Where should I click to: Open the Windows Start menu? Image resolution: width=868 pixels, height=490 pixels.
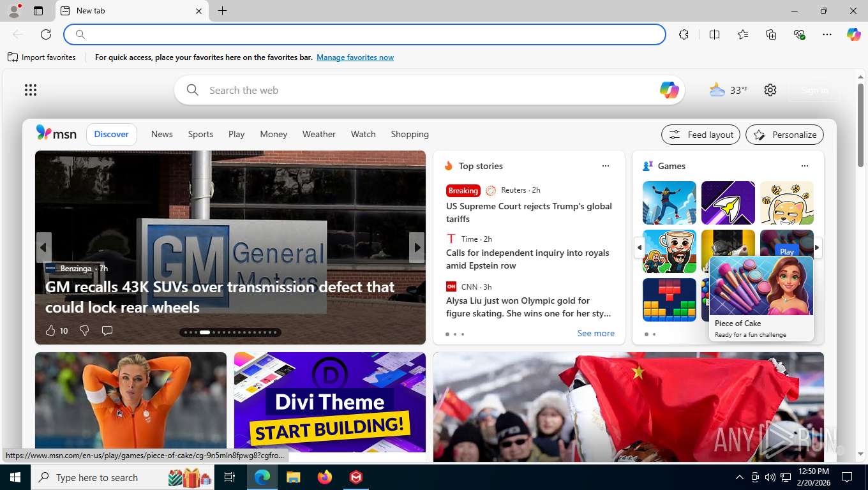[15, 477]
